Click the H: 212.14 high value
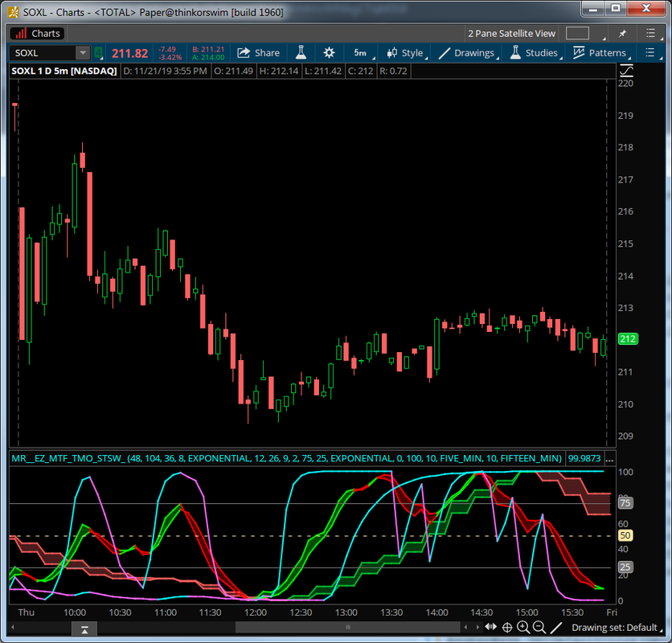This screenshot has height=643, width=672. coord(279,71)
